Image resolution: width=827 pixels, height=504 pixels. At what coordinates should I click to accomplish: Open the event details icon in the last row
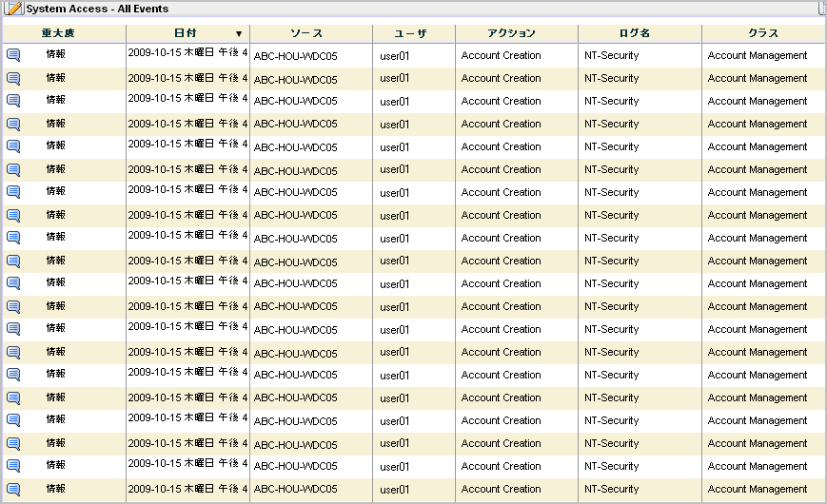tap(13, 489)
